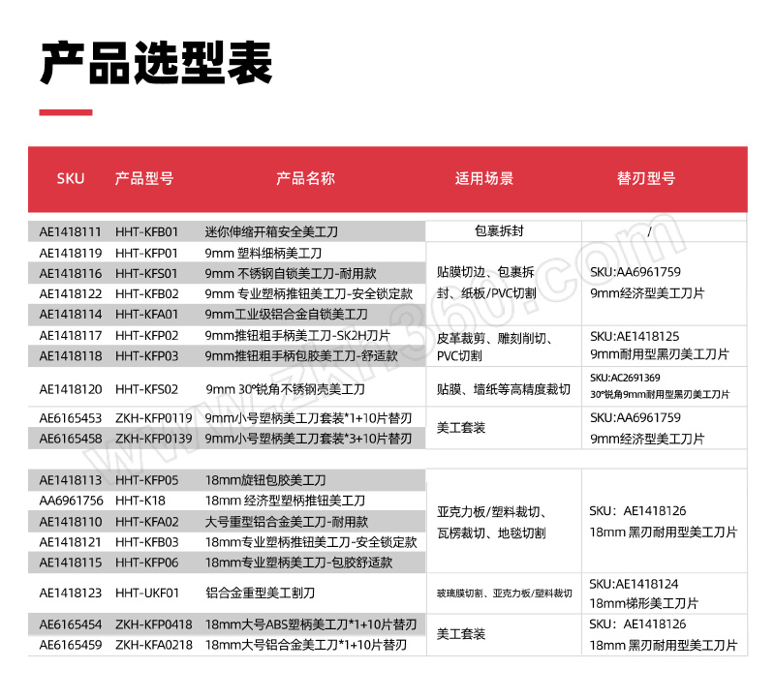Click the 9mm 30°锐角不锈钢壳美工刀 product name
This screenshot has height=700, width=775.
pyautogui.click(x=285, y=389)
